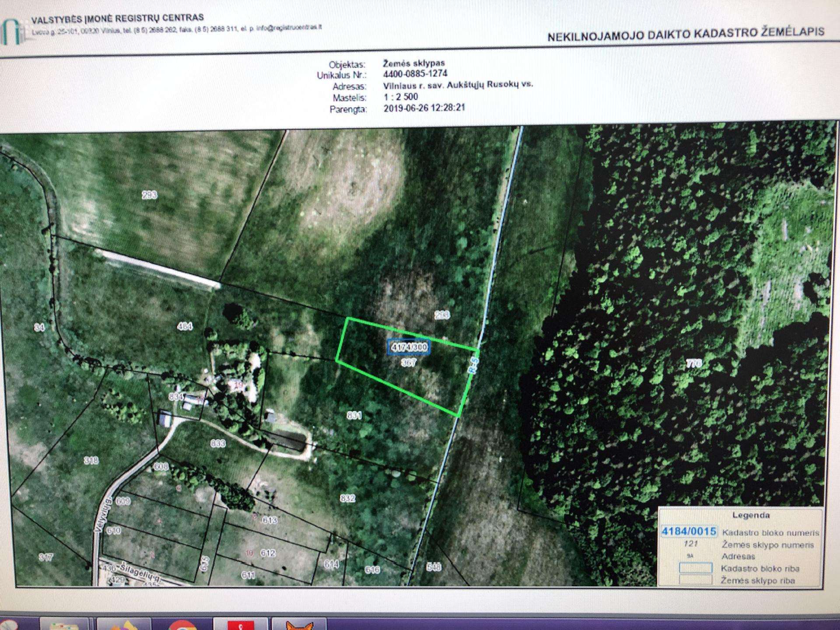Click parcel number 610 on the map
840x630 pixels.
click(x=113, y=531)
